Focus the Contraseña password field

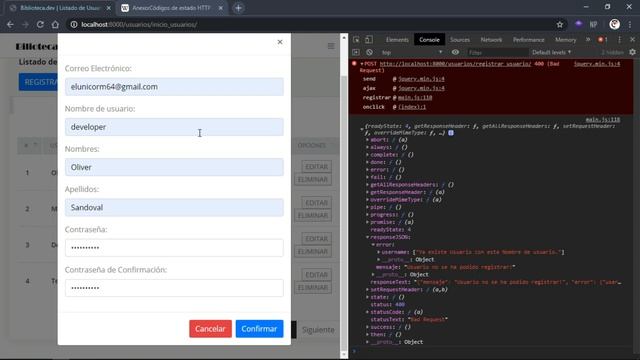click(x=174, y=248)
